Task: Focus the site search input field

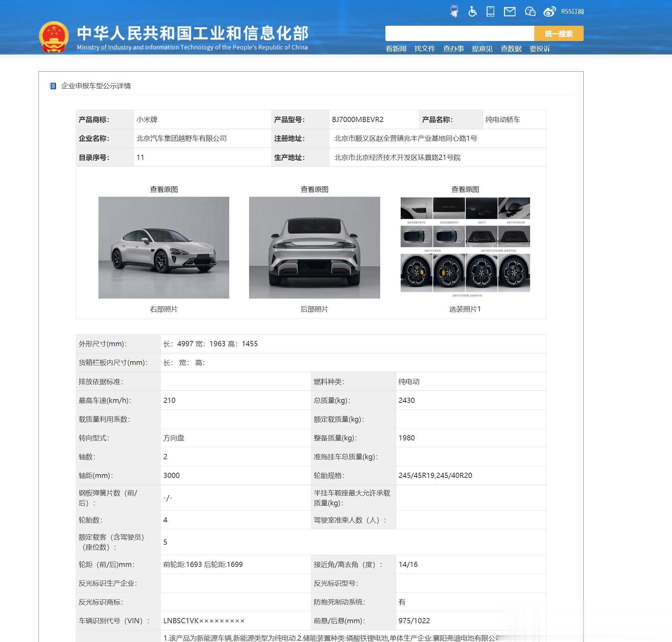Action: pyautogui.click(x=459, y=33)
